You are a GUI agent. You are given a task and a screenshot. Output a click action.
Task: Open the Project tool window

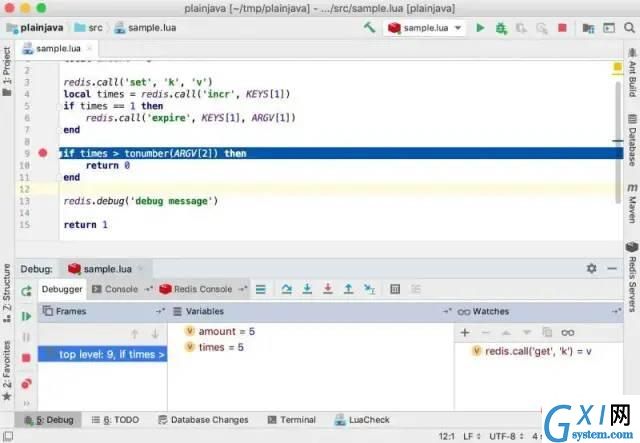coord(7,71)
